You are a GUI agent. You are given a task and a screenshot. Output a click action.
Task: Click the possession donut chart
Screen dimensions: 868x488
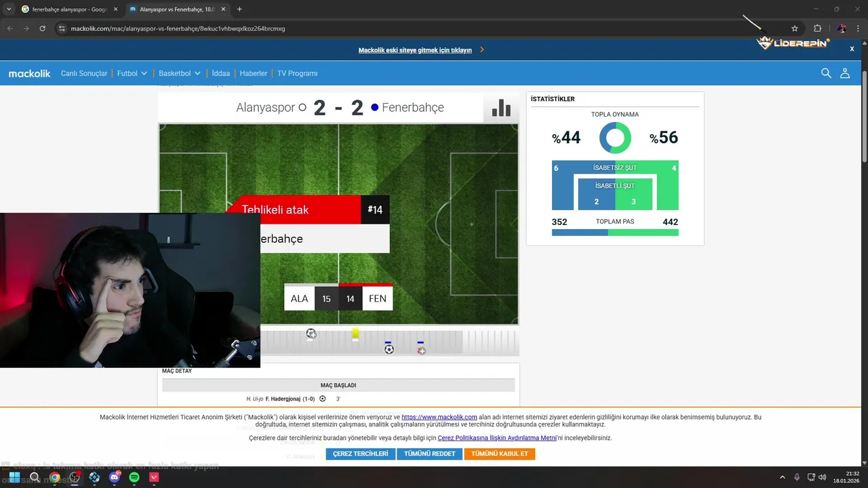pyautogui.click(x=615, y=138)
